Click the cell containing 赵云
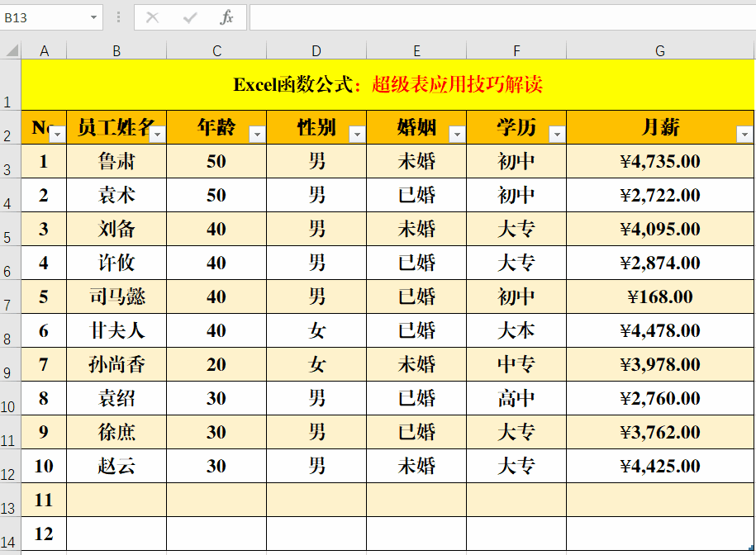 116,466
